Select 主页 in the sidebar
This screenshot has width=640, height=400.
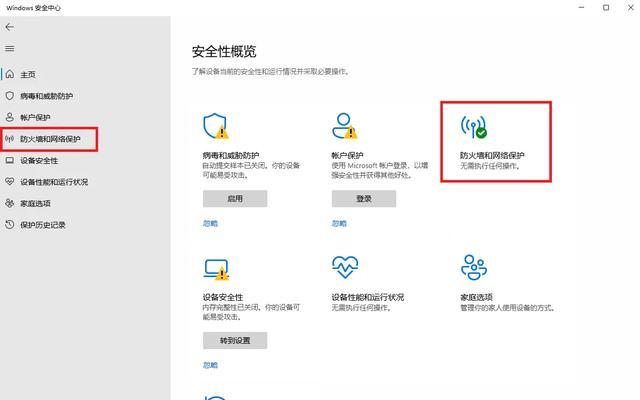tap(28, 75)
